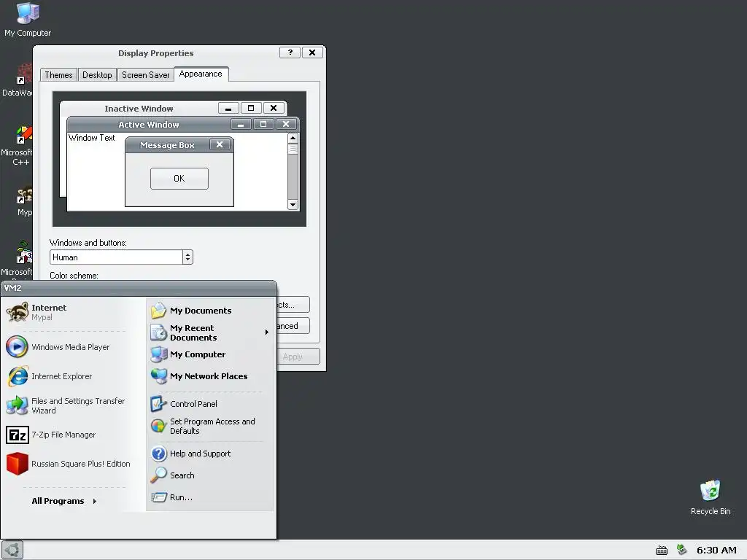Click the 6:30 AM clock
This screenshot has width=747, height=560.
click(716, 550)
